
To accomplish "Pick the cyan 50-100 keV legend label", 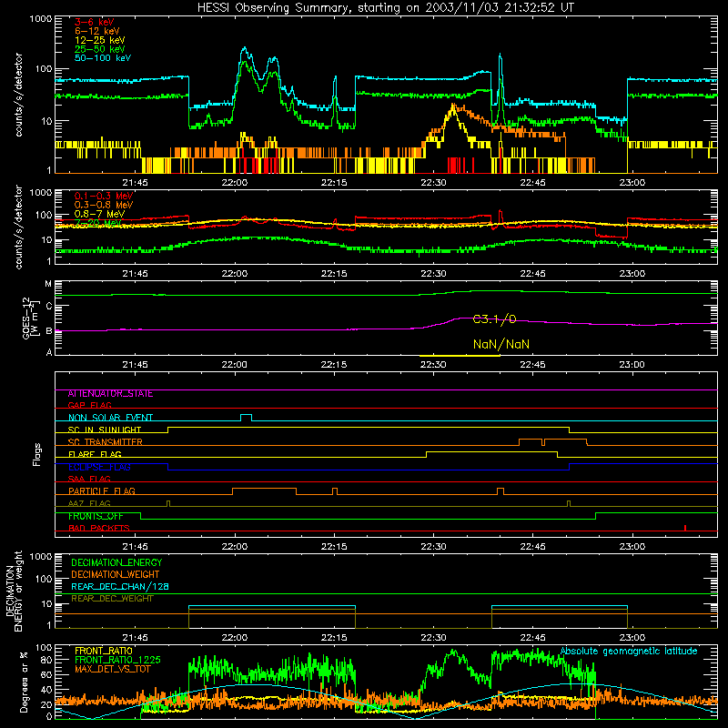I will tap(102, 58).
